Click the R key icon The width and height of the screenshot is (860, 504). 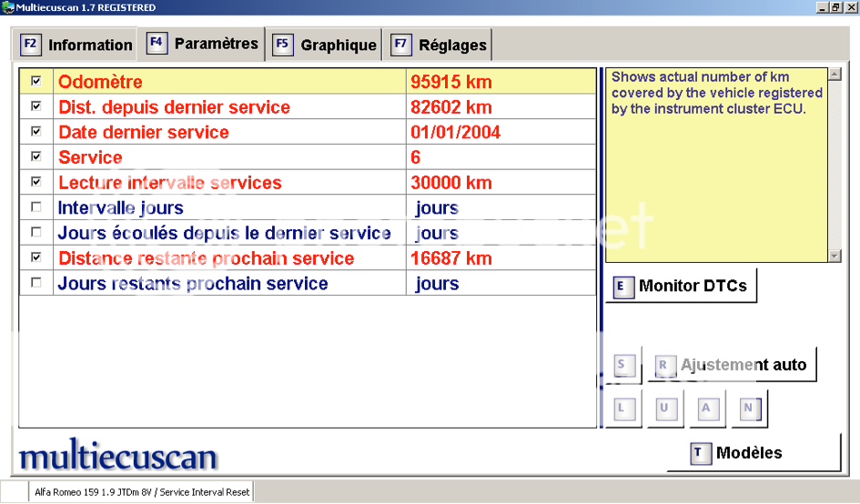pos(665,366)
